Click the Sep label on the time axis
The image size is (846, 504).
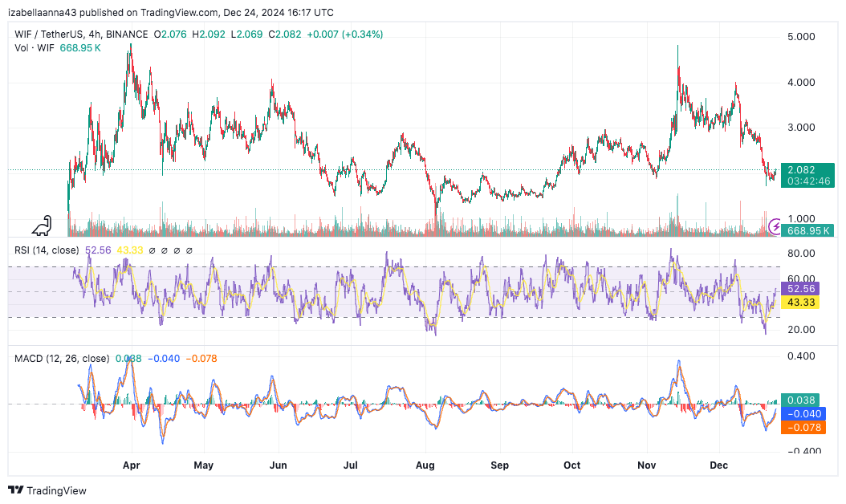pos(499,465)
